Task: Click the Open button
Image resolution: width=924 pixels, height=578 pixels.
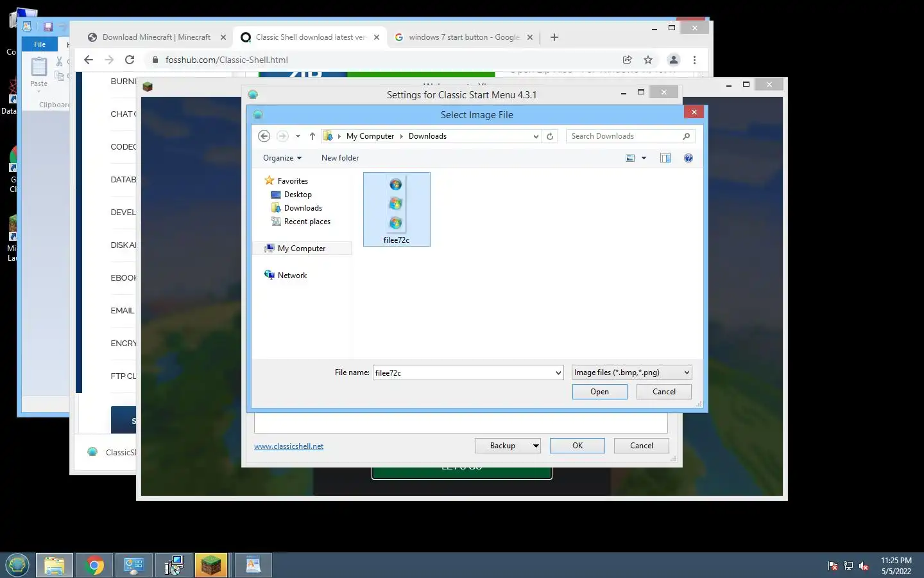Action: pyautogui.click(x=599, y=392)
